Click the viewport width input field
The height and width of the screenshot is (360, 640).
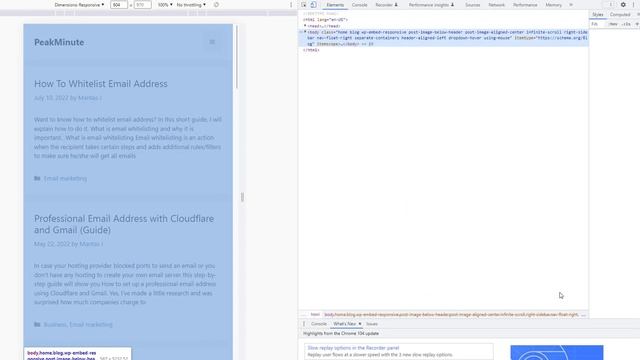click(119, 5)
